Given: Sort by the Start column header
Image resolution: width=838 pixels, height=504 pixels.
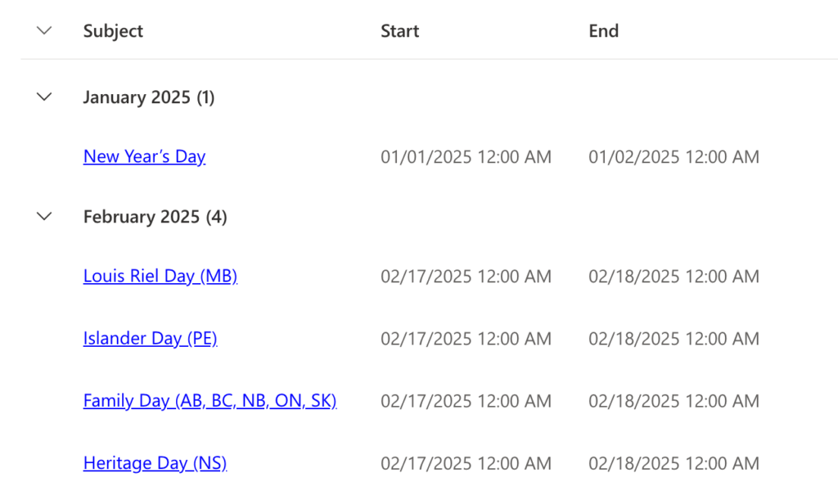Looking at the screenshot, I should pos(399,30).
